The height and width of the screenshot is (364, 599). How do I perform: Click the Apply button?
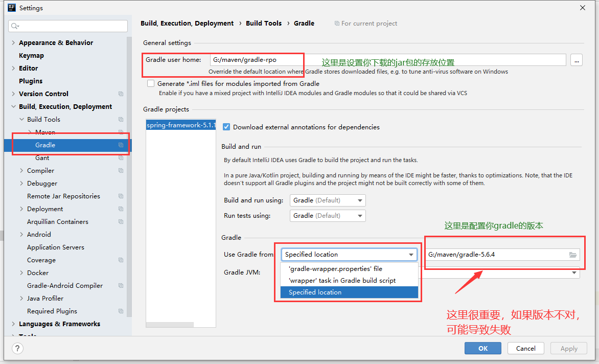click(x=569, y=348)
